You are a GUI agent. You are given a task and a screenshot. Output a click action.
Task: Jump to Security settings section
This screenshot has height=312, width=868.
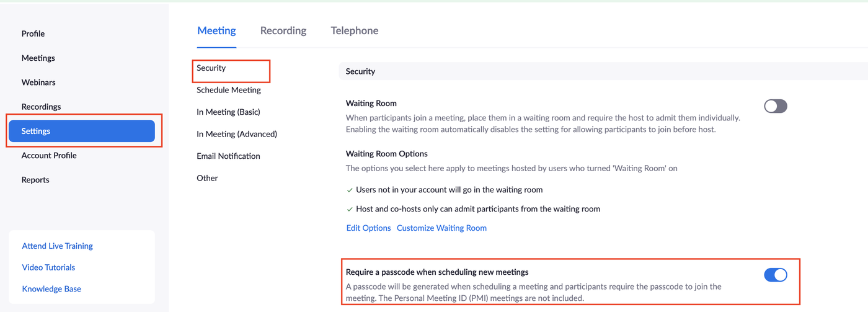(x=211, y=68)
